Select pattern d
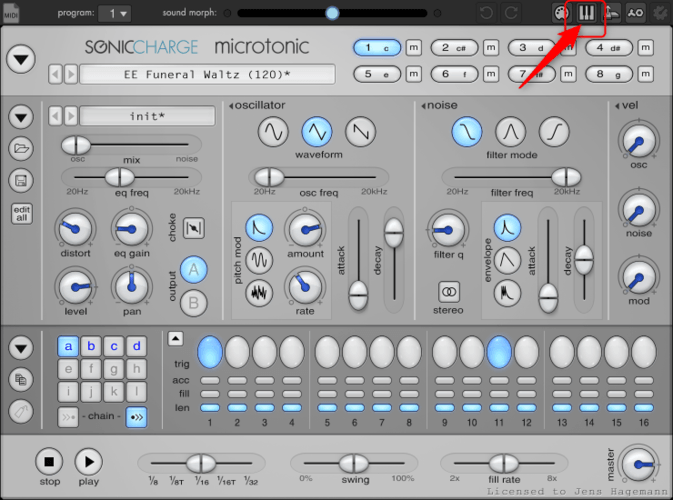The height and width of the screenshot is (500, 673). click(x=136, y=346)
